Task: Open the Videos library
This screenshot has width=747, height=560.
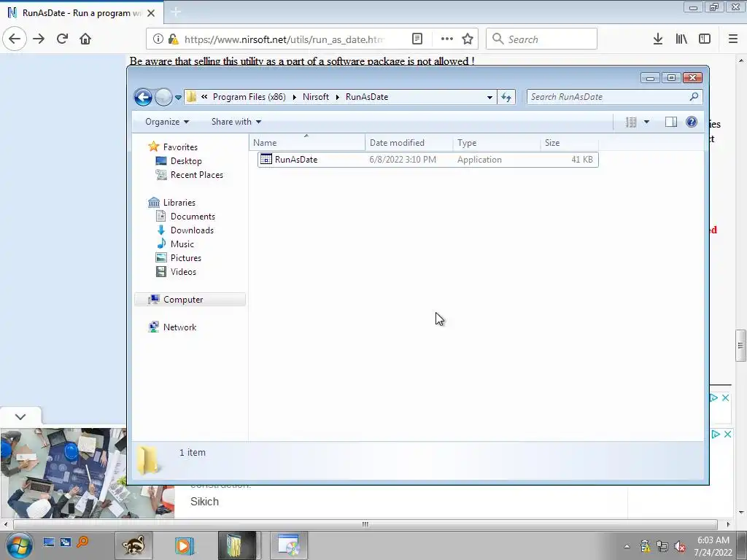Action: (x=183, y=271)
